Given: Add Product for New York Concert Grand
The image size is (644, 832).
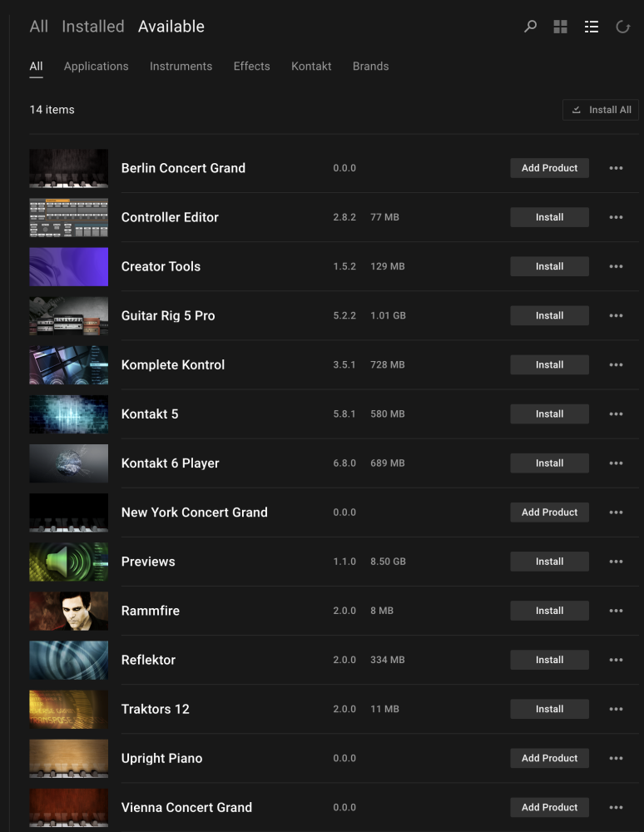Looking at the screenshot, I should coord(550,513).
